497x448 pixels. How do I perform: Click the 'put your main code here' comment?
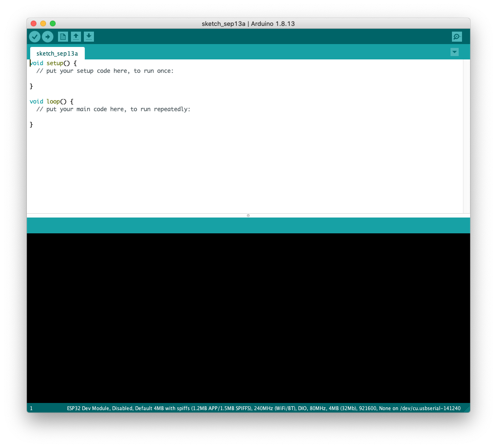click(x=113, y=109)
